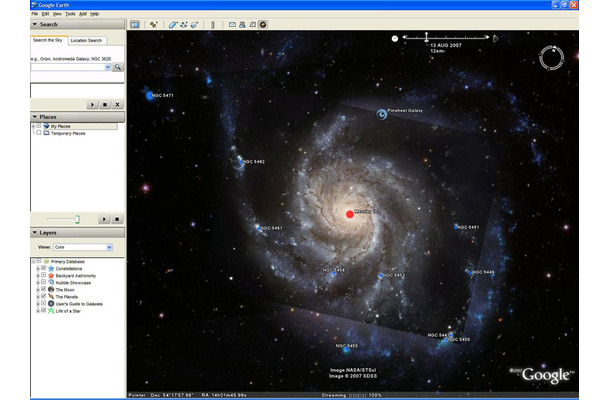The width and height of the screenshot is (610, 400).
Task: Click the NGC 5449 placemark
Action: click(x=471, y=272)
